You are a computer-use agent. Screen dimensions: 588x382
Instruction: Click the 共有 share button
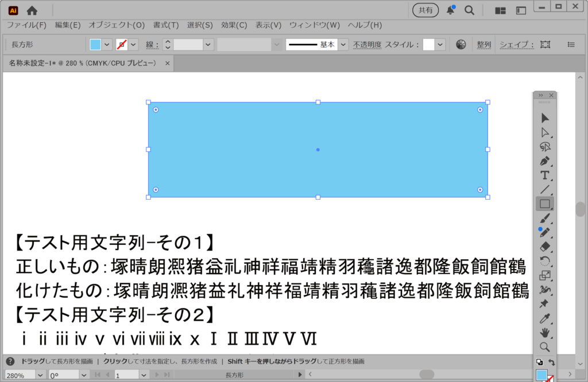(425, 10)
